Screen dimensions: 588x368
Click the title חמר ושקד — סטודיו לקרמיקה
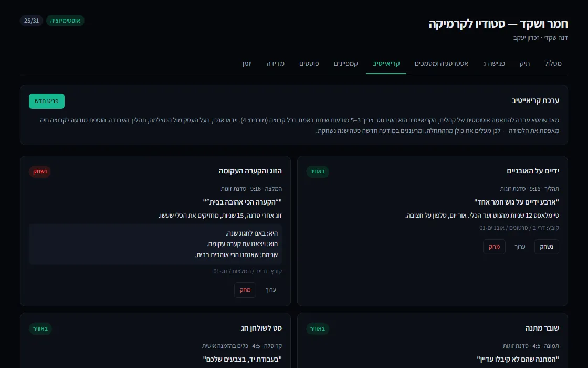[498, 24]
